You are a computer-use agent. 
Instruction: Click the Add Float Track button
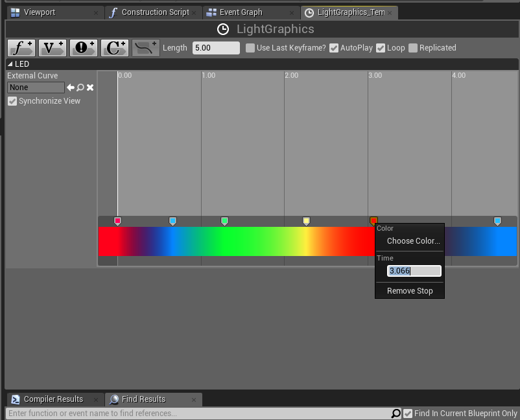tap(21, 48)
